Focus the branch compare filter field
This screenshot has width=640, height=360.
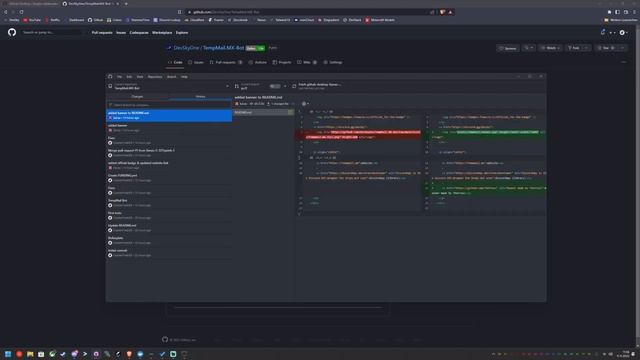pos(169,105)
